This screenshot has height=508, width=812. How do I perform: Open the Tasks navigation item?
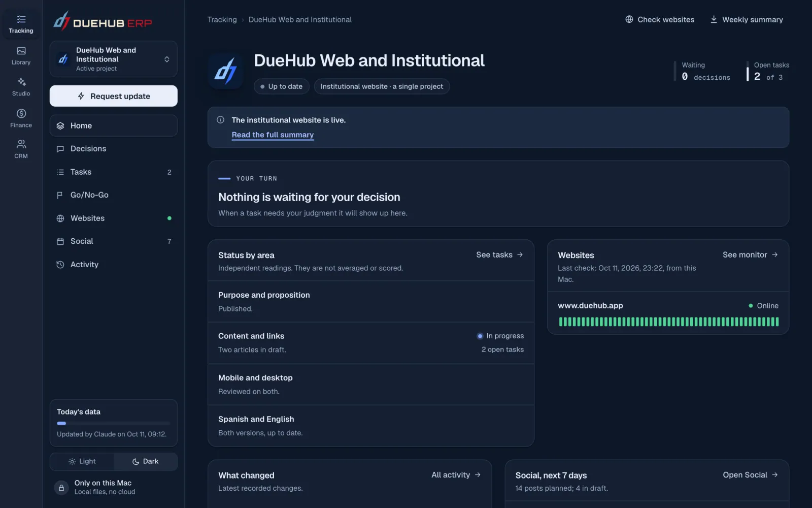pyautogui.click(x=114, y=172)
